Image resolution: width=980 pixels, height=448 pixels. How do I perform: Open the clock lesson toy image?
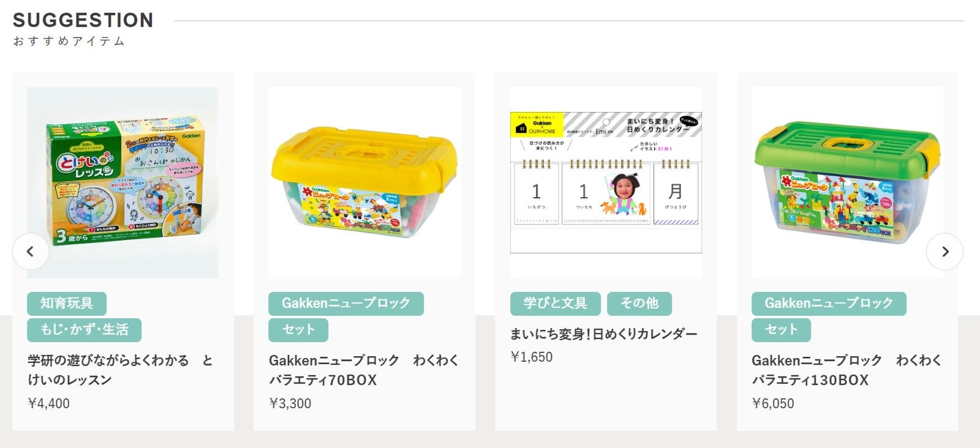[x=123, y=182]
